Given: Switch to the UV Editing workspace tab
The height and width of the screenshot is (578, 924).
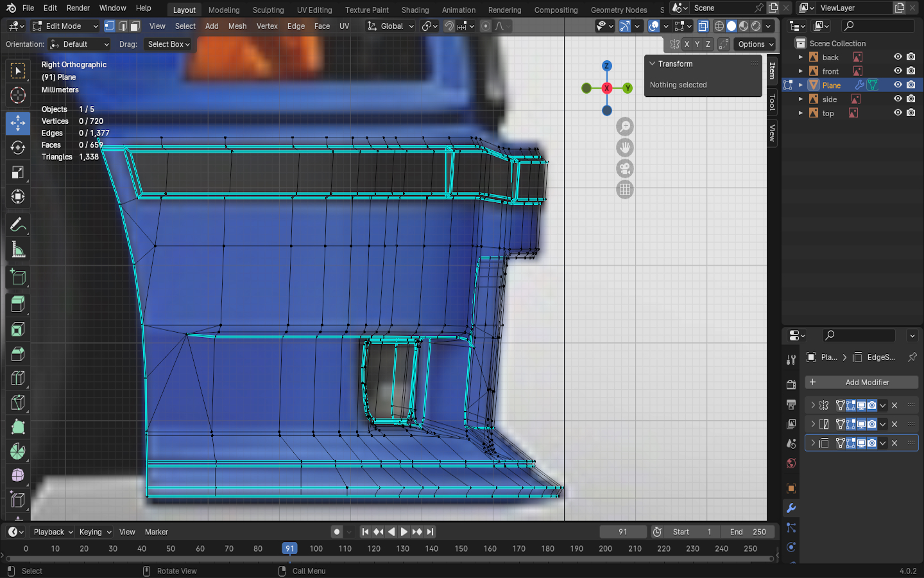Looking at the screenshot, I should click(314, 10).
